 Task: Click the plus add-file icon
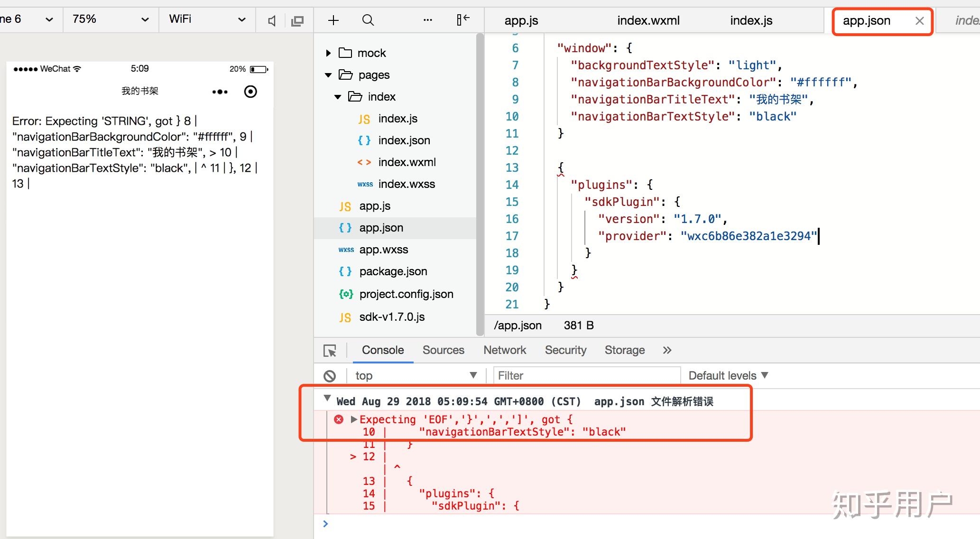pos(333,20)
